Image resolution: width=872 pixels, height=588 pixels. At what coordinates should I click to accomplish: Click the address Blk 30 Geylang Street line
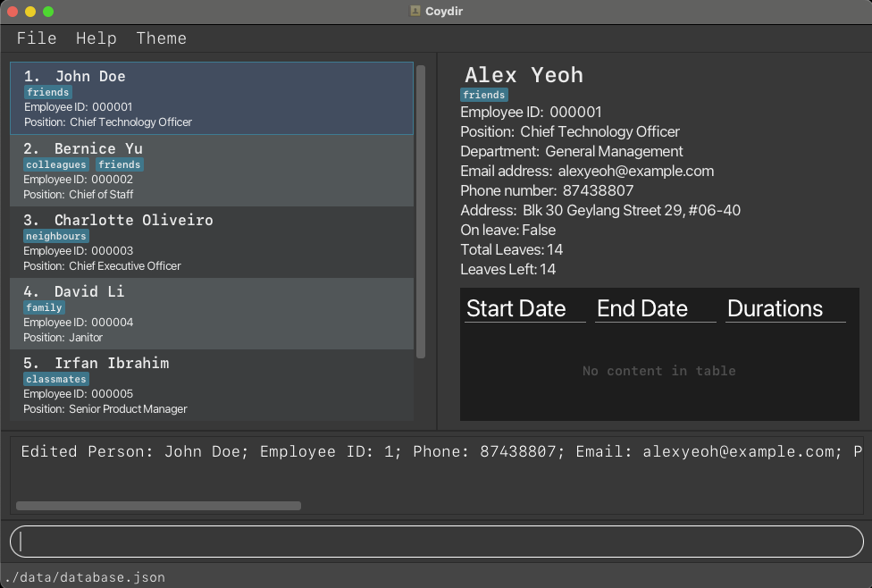tap(600, 210)
